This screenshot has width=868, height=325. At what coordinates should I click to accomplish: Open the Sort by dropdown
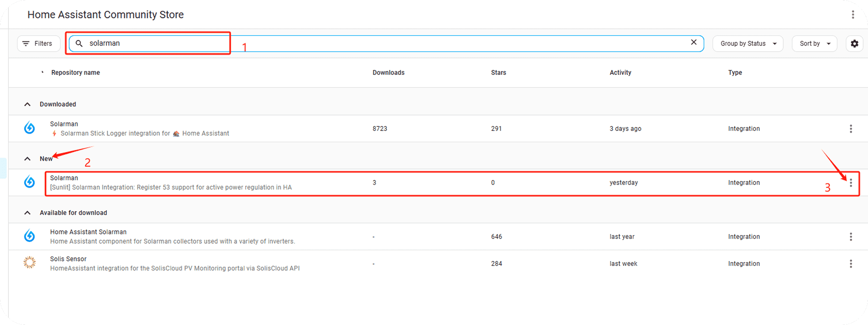[x=814, y=43]
